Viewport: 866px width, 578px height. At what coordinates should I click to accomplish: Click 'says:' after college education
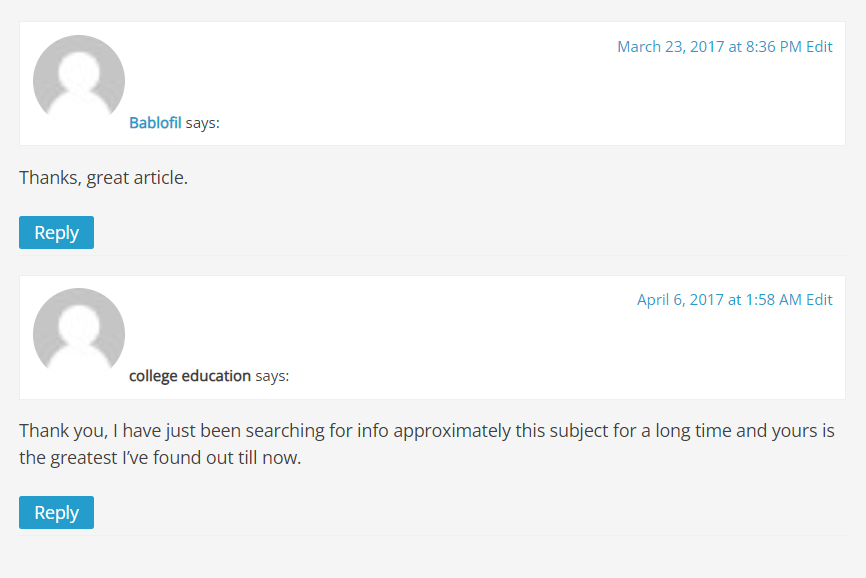pyautogui.click(x=272, y=376)
